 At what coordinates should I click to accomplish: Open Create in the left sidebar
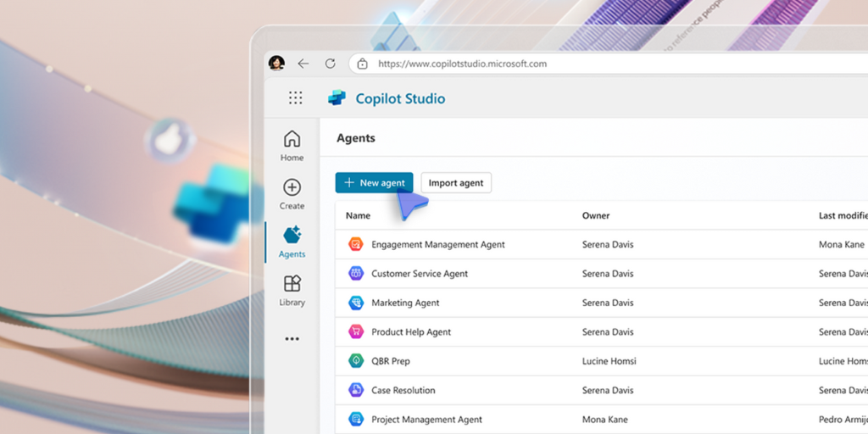292,193
